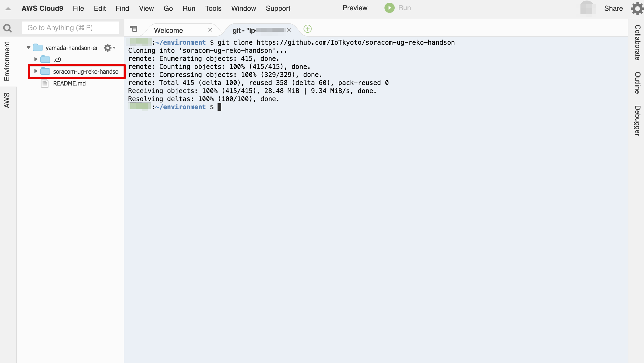Close the Welcome tab

tap(210, 30)
